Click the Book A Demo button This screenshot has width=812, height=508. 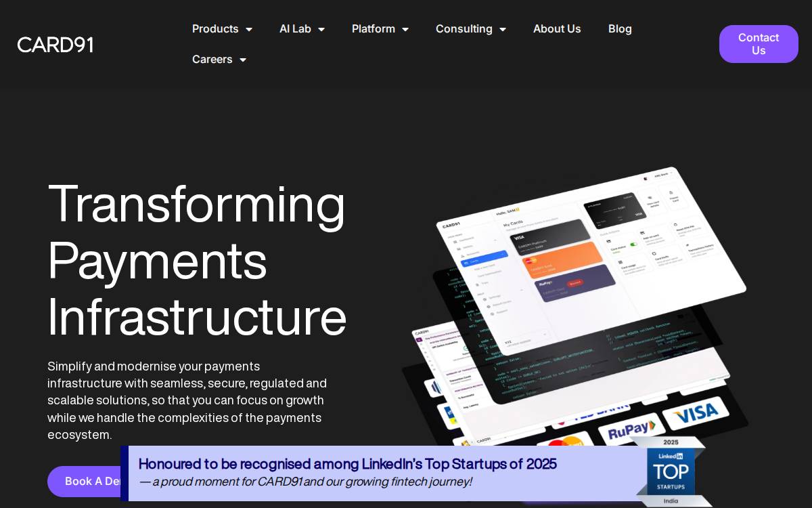[x=85, y=482]
